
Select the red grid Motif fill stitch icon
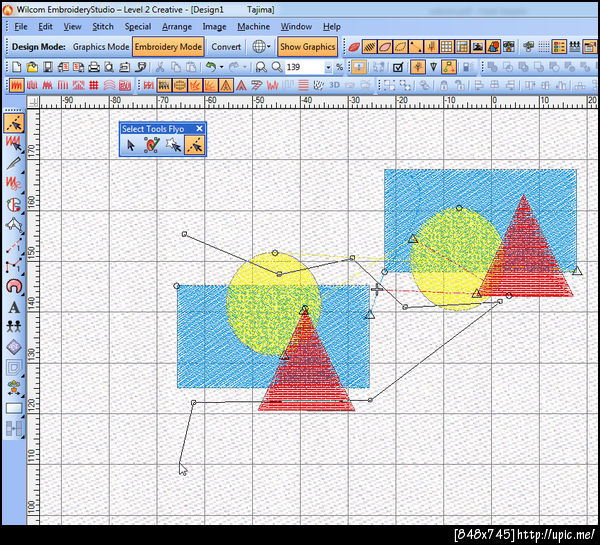tap(94, 85)
